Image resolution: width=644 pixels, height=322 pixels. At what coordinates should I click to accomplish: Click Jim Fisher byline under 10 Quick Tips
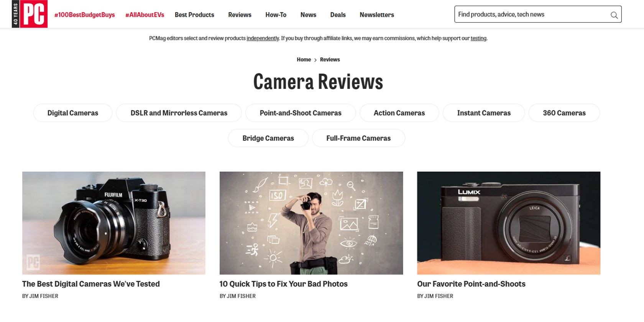(x=238, y=296)
